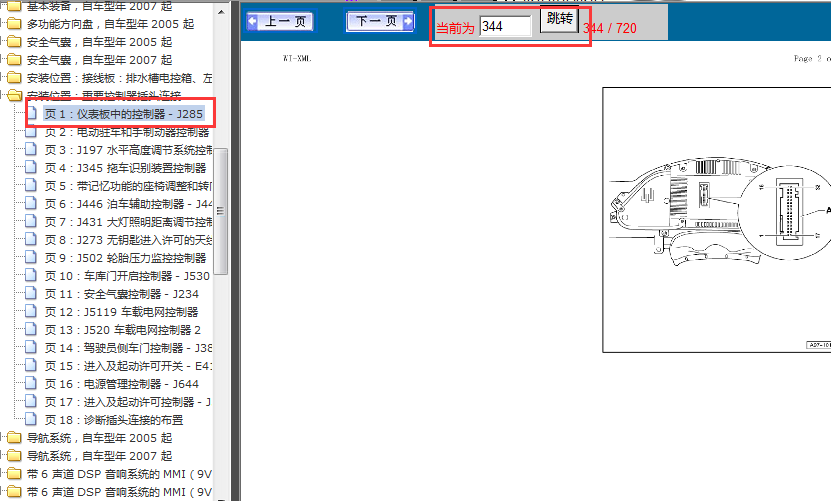Click page icon next to 页 4 row

[x=31, y=168]
